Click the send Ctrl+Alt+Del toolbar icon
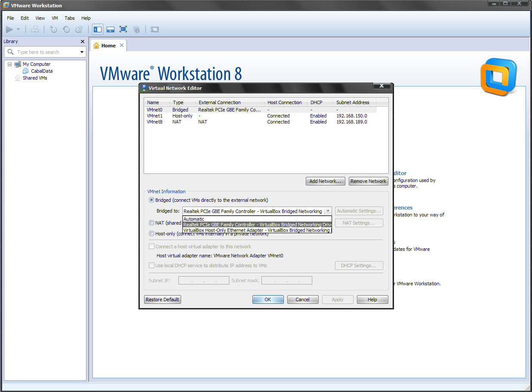This screenshot has width=532, height=392. point(35,29)
